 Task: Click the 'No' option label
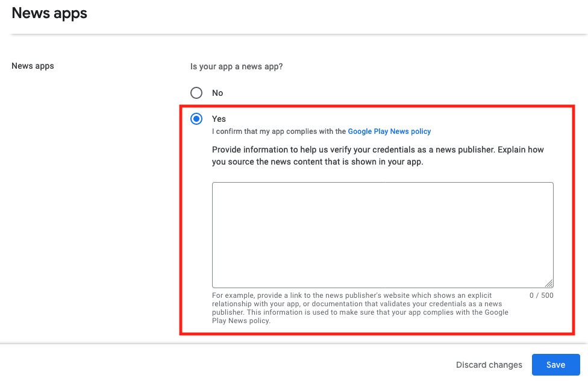[x=217, y=93]
